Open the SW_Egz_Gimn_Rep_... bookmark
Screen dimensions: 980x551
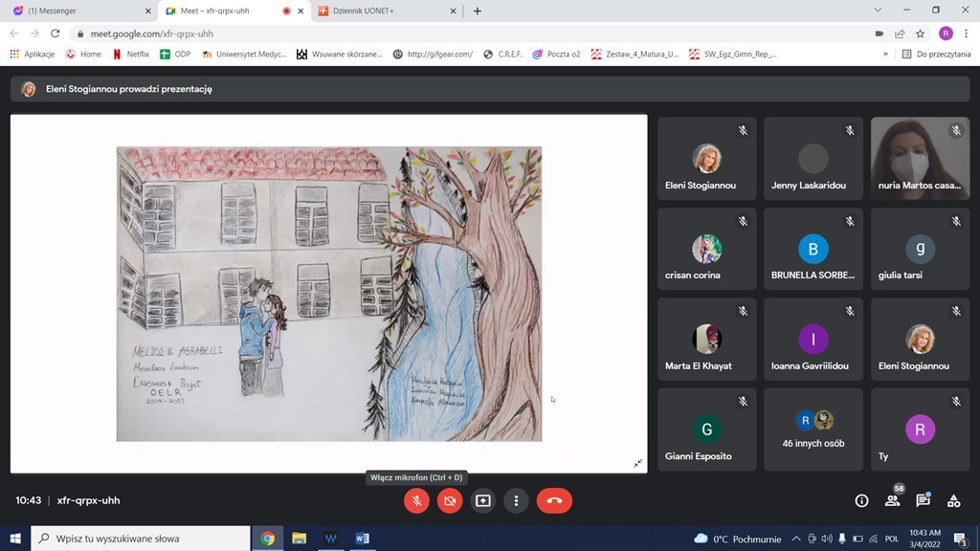(x=732, y=55)
